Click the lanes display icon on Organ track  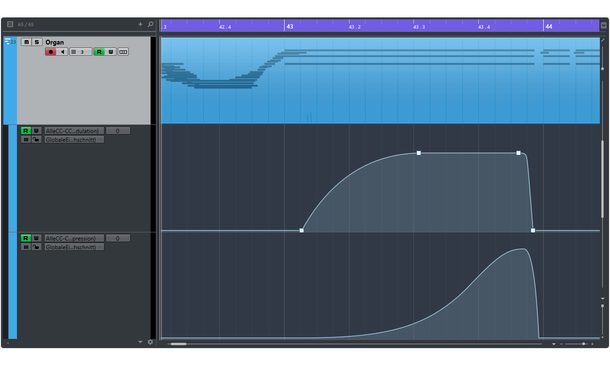[x=123, y=52]
